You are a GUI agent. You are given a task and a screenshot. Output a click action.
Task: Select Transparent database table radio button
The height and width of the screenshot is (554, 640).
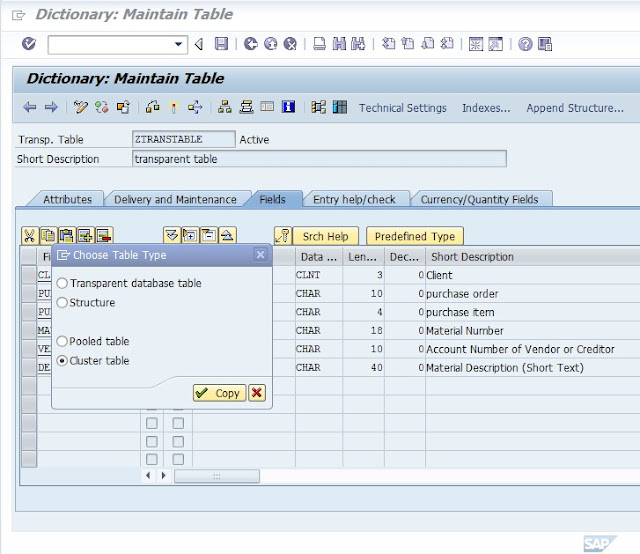(62, 283)
